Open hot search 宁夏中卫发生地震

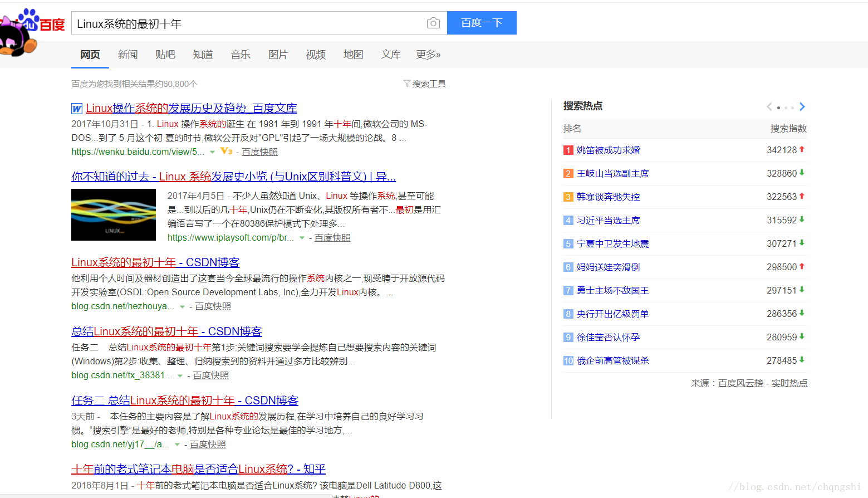click(x=612, y=243)
